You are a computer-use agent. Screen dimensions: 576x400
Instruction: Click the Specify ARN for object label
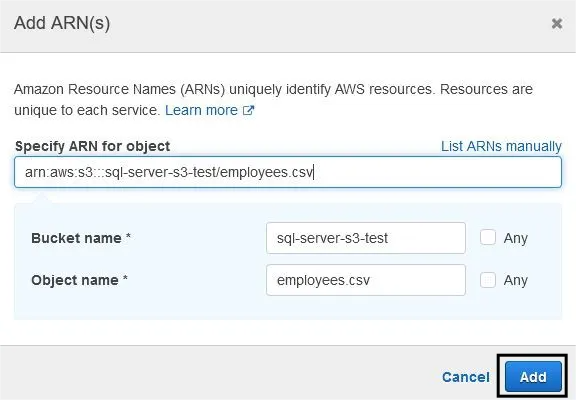point(93,146)
